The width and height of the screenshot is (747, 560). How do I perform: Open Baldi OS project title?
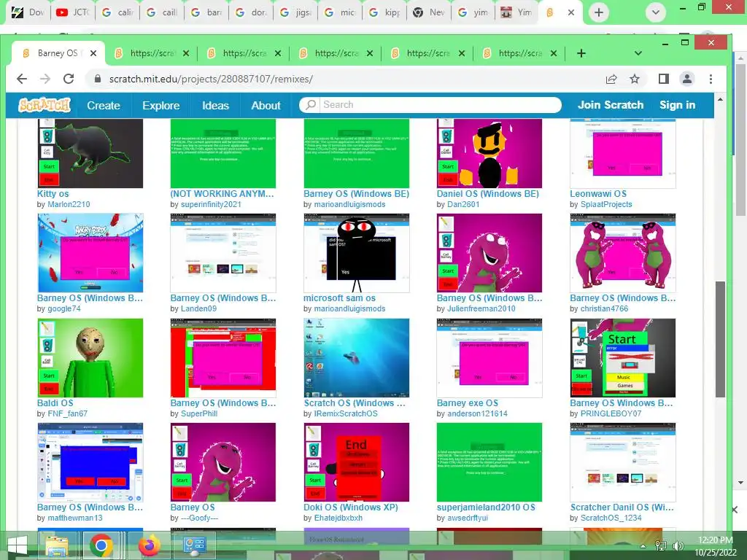(55, 402)
